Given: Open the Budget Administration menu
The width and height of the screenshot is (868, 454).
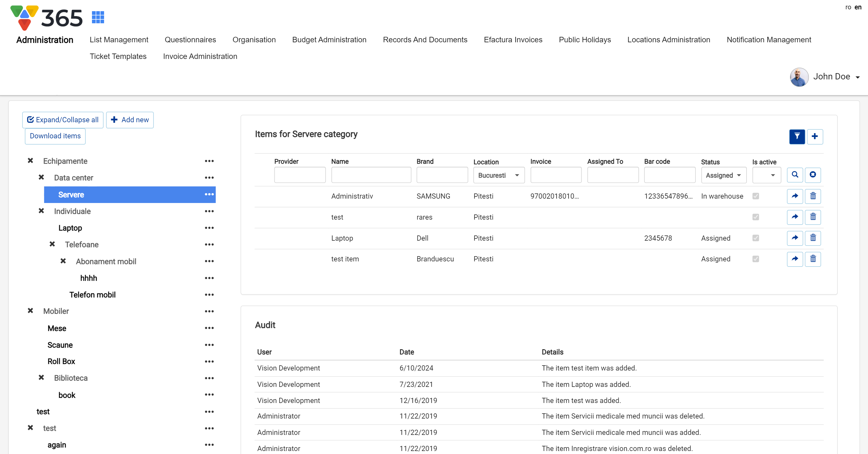Looking at the screenshot, I should pos(329,40).
